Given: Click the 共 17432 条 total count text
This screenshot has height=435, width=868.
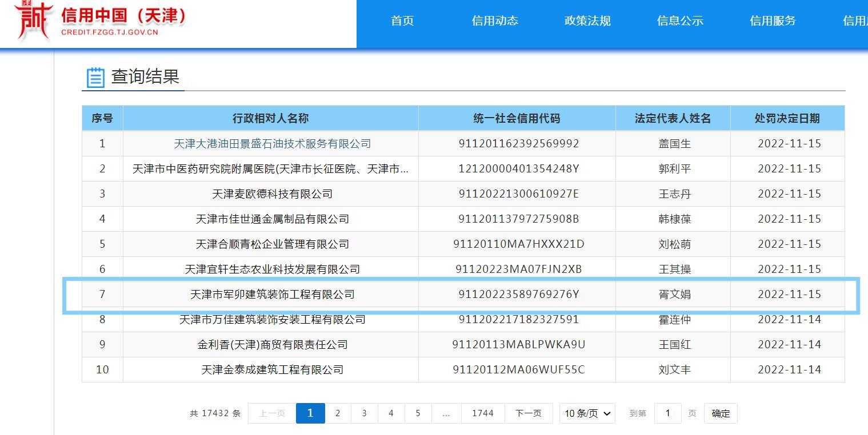Looking at the screenshot, I should tap(215, 413).
